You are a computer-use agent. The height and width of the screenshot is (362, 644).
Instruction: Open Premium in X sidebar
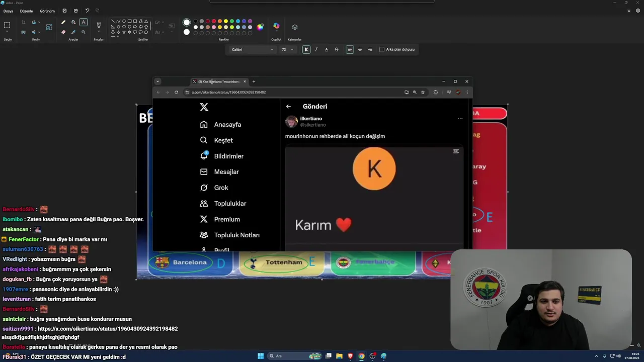coord(220,219)
